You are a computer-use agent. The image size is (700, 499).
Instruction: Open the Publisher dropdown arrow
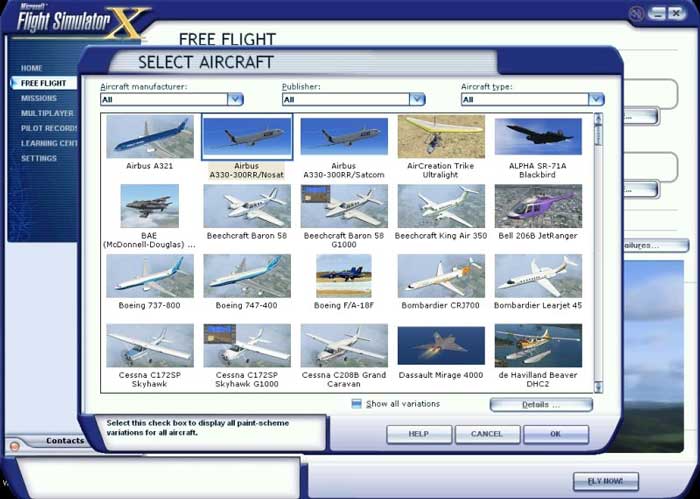417,99
